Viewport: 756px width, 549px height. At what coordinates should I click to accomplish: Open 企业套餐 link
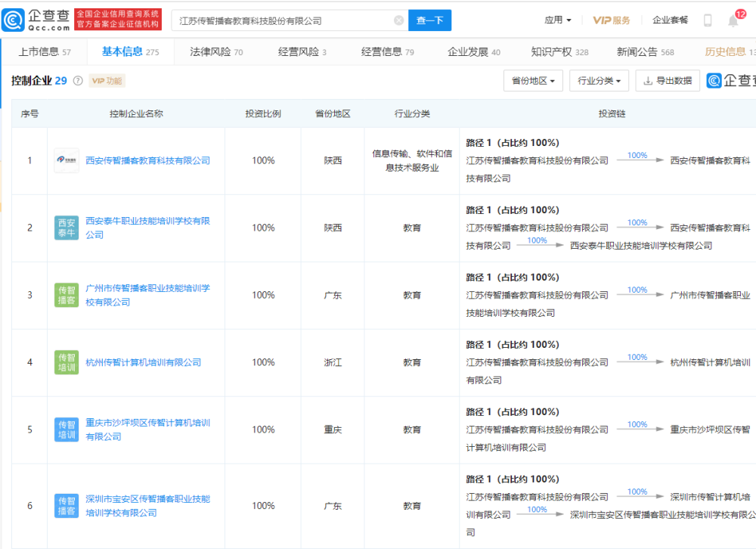click(x=670, y=20)
